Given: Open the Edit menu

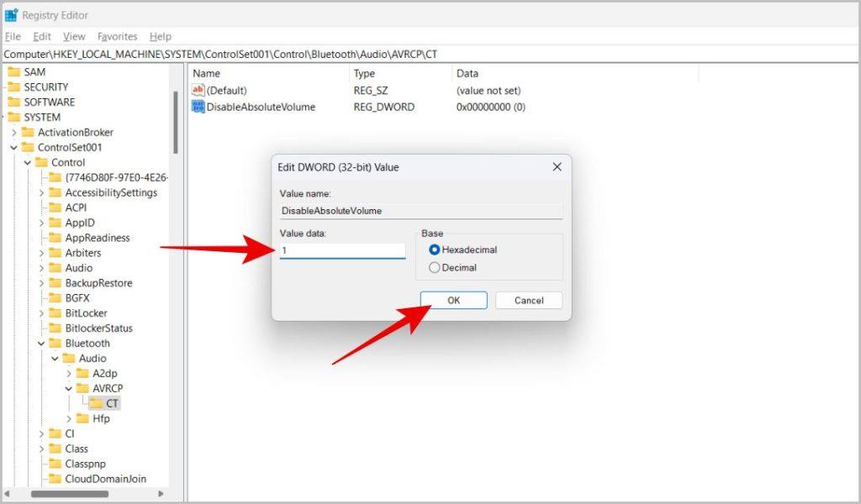Looking at the screenshot, I should coord(42,36).
